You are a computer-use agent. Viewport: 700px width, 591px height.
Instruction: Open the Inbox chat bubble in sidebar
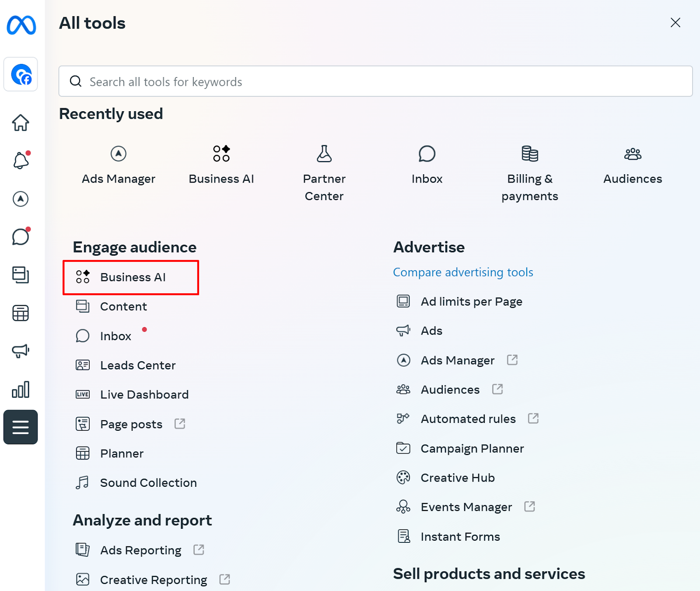coord(21,237)
